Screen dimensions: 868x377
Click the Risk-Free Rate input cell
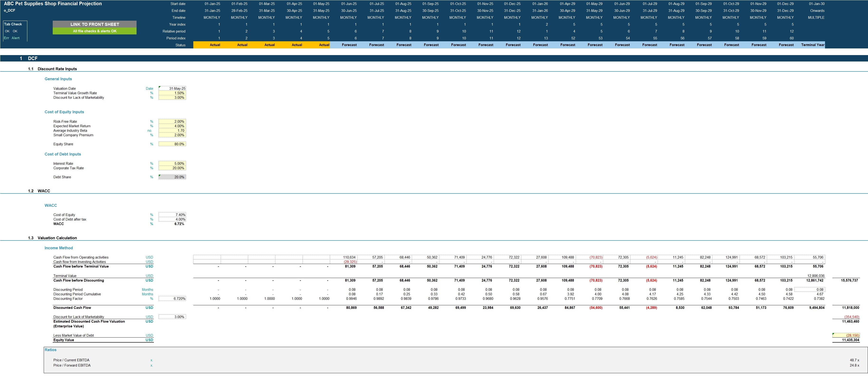(172, 122)
